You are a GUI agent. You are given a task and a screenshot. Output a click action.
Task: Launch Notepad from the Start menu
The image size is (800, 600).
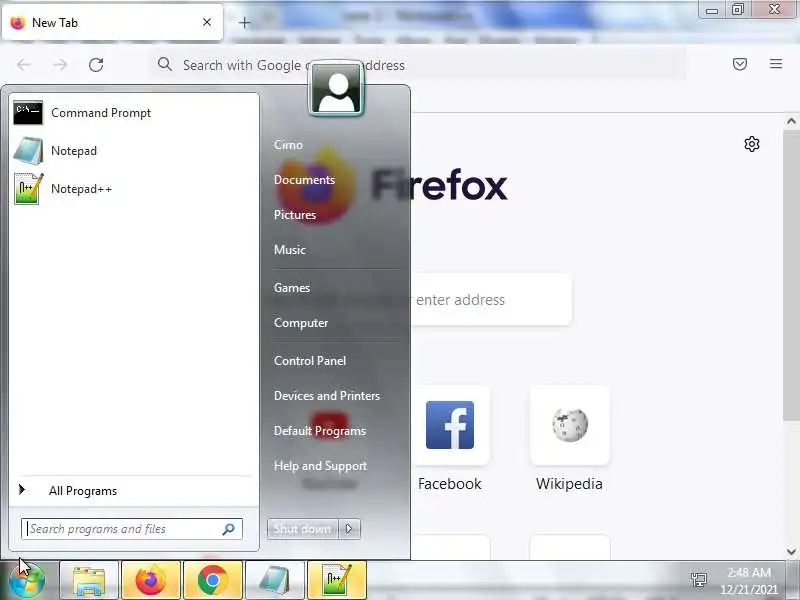pyautogui.click(x=134, y=151)
